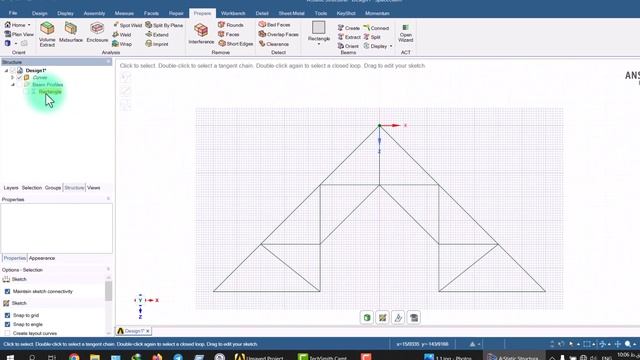This screenshot has height=360, width=640.
Task: Activate the Imprint tool
Action: click(x=157, y=44)
